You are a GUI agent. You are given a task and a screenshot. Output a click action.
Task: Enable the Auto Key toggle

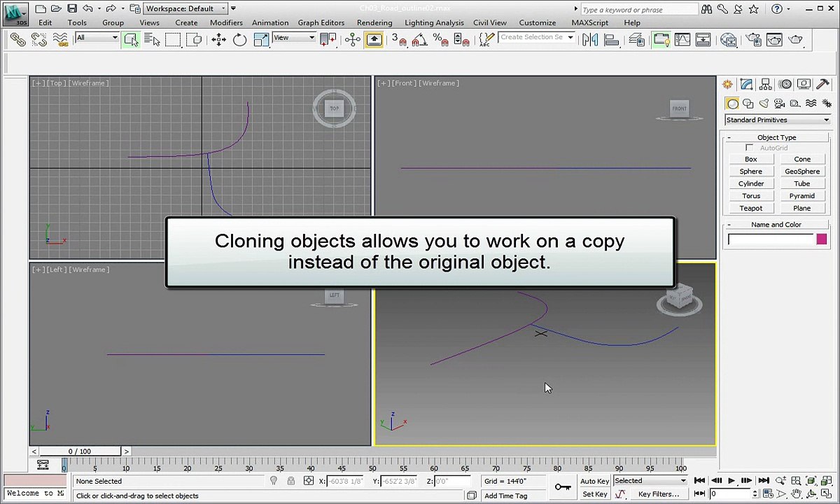595,481
